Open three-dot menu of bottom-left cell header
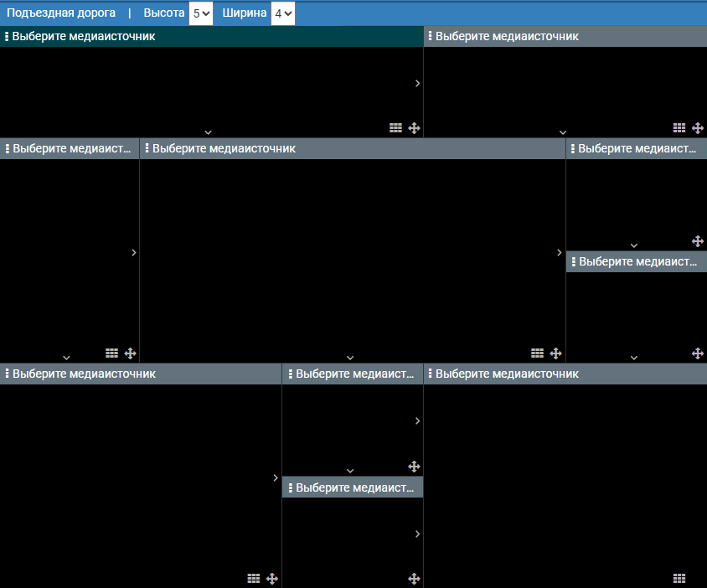 tap(7, 374)
